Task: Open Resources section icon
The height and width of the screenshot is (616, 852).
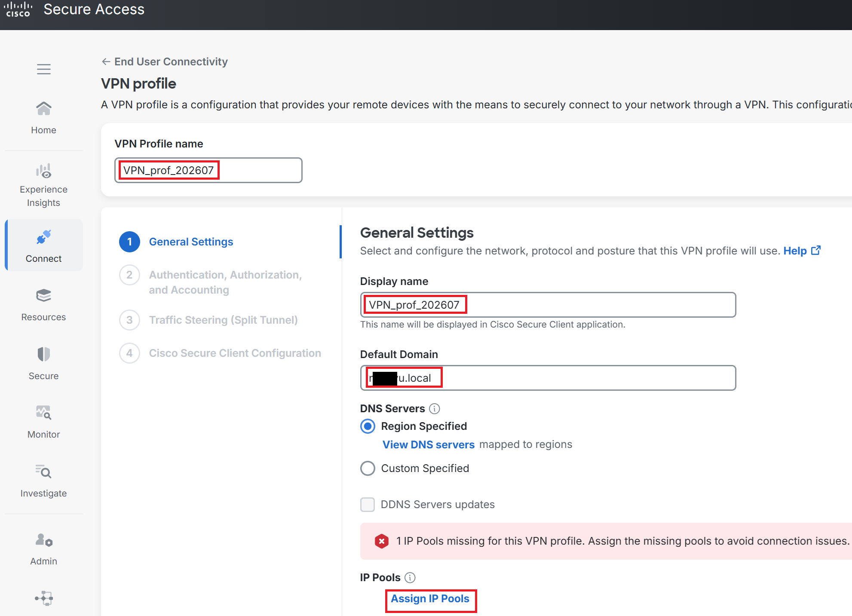Action: (x=43, y=296)
